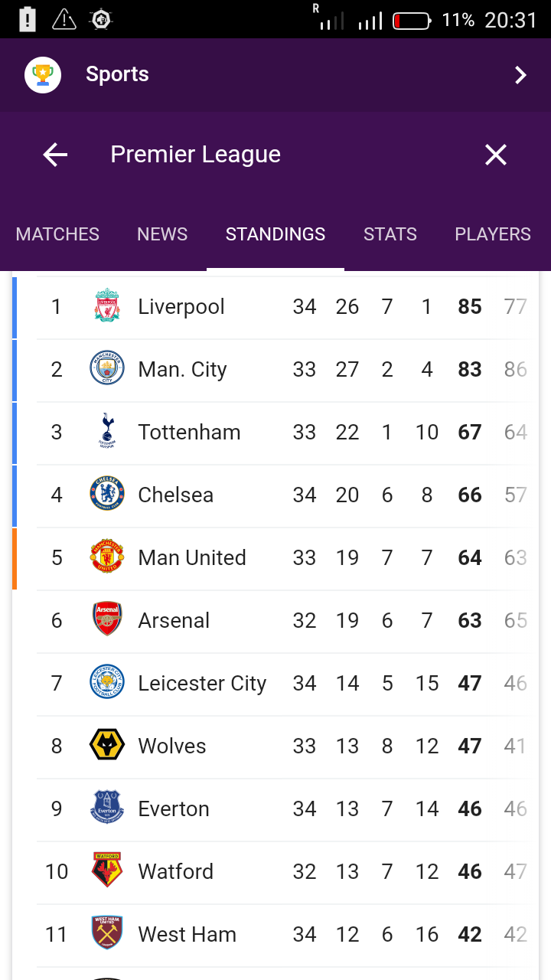Close the Premier League view

496,155
